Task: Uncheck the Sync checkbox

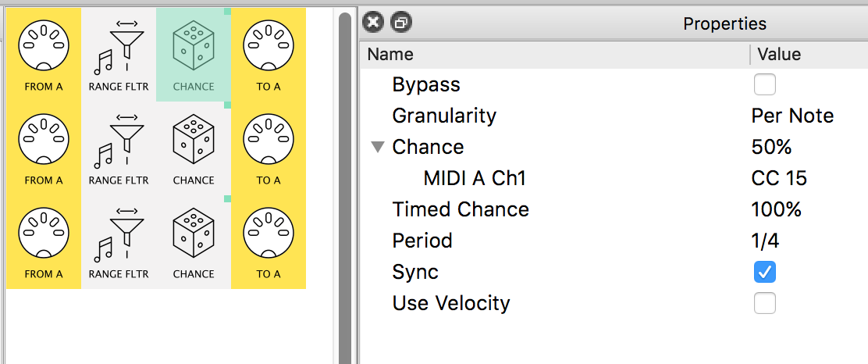Action: (x=764, y=272)
